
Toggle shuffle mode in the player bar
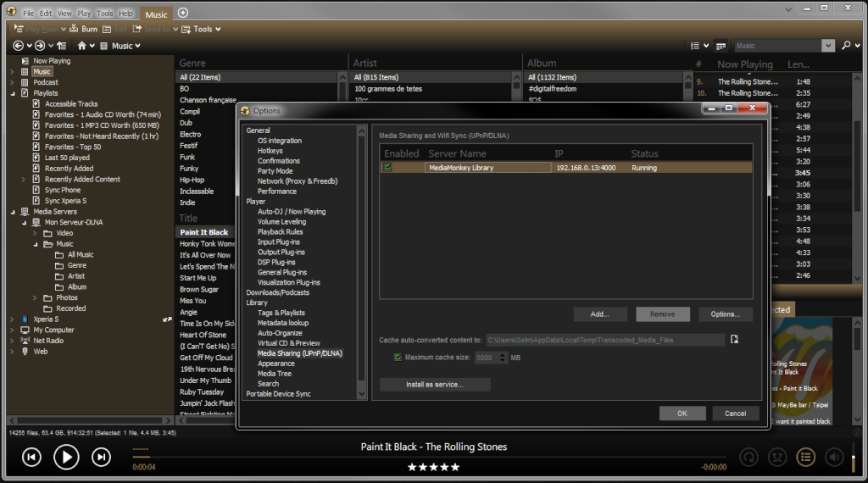pos(777,457)
